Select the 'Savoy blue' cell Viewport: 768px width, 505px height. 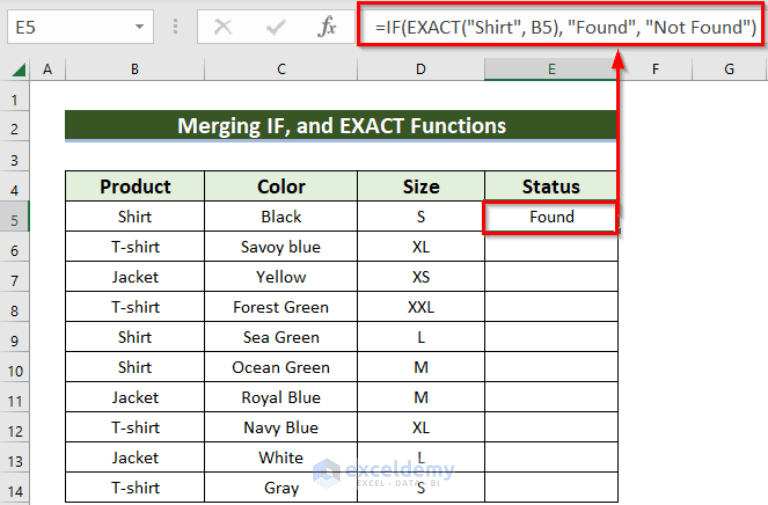pos(281,247)
